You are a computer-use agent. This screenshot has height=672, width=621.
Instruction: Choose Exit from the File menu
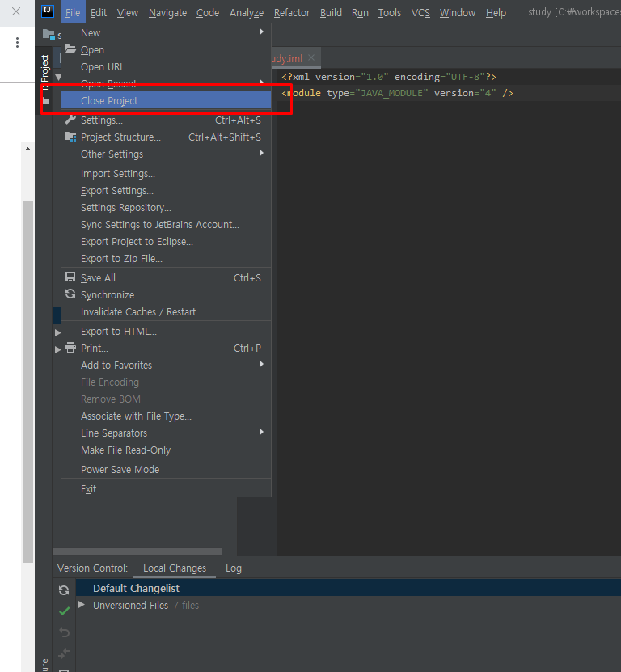tap(167, 488)
